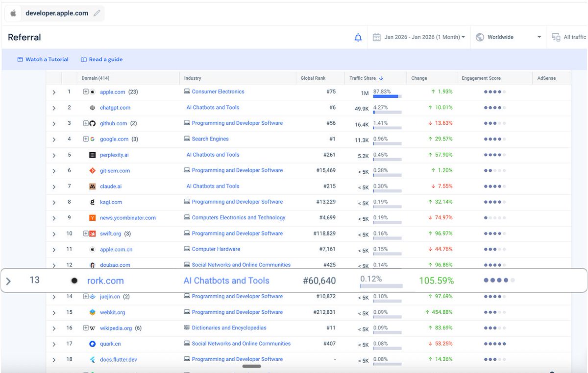Click the kagi.com favicon
588x373 pixels.
click(92, 202)
